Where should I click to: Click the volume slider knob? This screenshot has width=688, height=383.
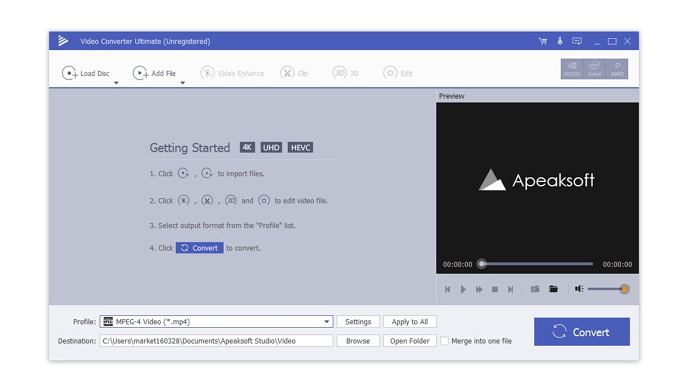click(624, 289)
